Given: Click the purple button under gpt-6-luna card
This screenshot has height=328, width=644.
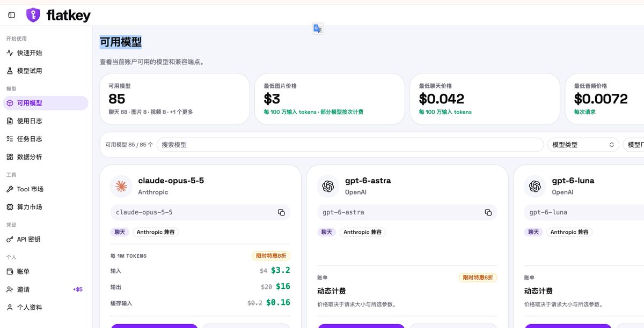Looking at the screenshot, I should (x=568, y=326).
